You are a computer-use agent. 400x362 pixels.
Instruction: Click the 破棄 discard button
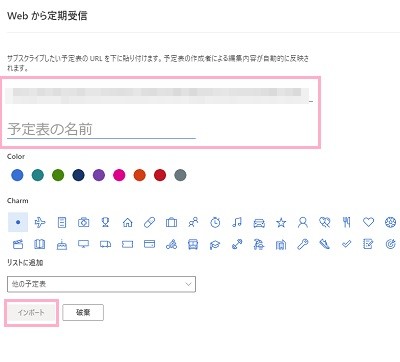tap(83, 312)
